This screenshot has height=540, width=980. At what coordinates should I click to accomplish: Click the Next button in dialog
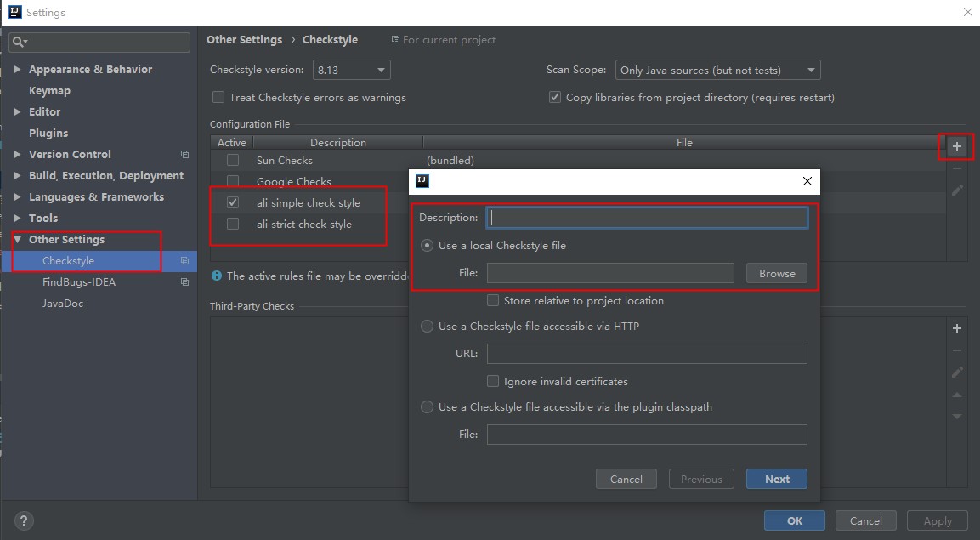(776, 479)
